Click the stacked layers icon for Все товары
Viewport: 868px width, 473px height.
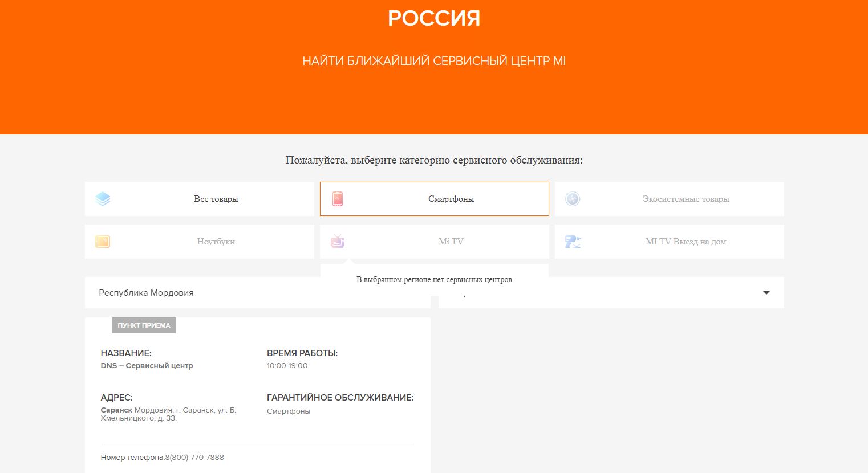[x=103, y=199]
